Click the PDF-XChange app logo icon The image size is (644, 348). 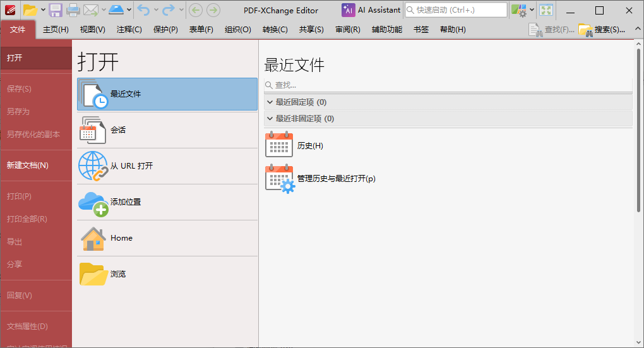point(10,10)
